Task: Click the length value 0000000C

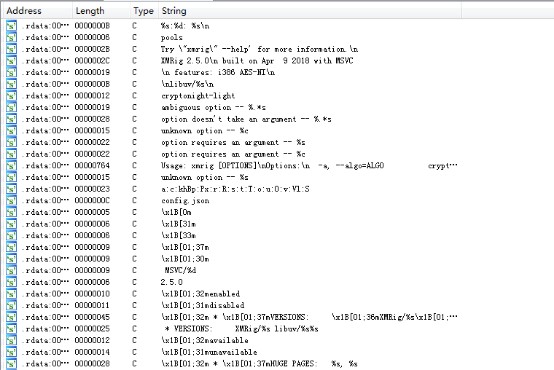Action: pyautogui.click(x=92, y=201)
